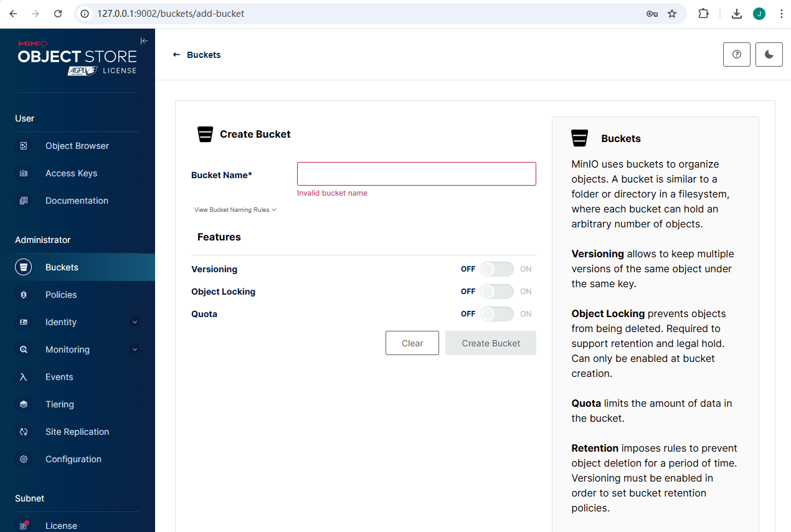Switch to dark mode moon icon
This screenshot has height=532, width=791.
tap(769, 55)
